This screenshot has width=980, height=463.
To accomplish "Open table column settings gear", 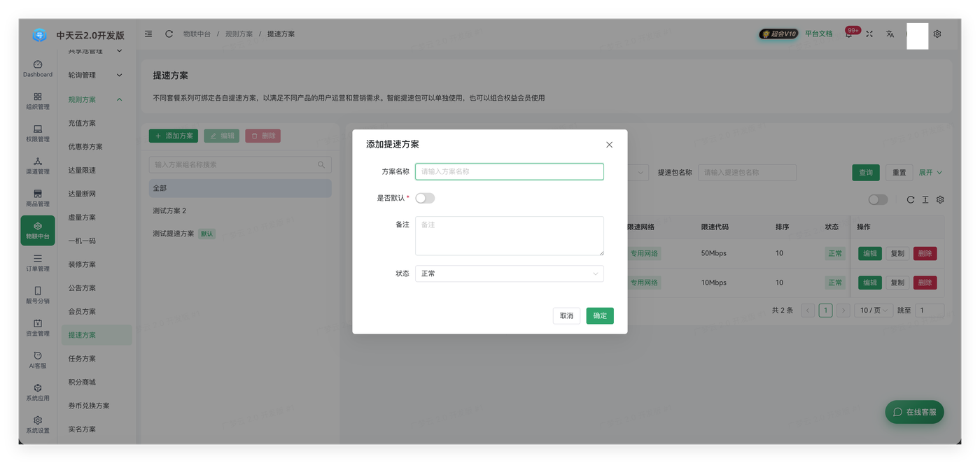I will 940,199.
